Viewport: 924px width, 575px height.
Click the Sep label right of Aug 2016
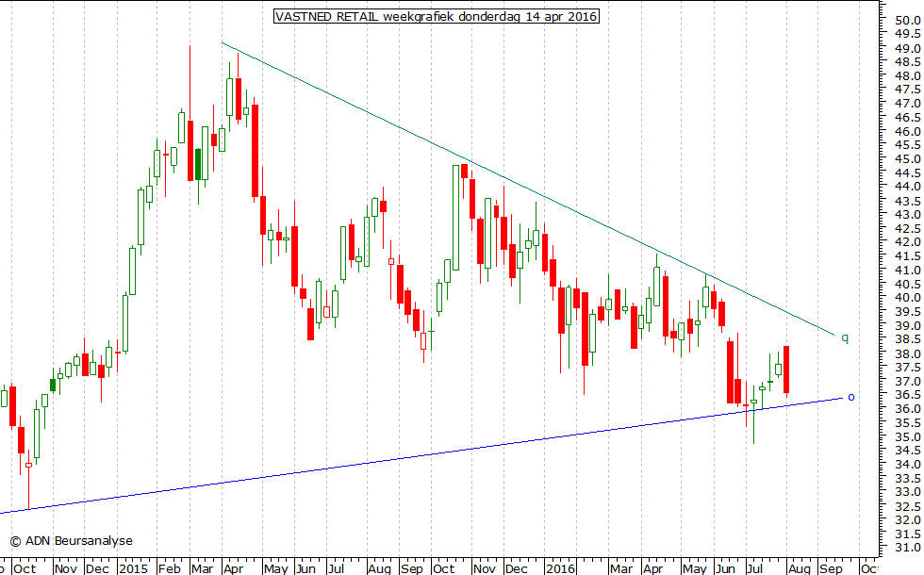coord(831,568)
